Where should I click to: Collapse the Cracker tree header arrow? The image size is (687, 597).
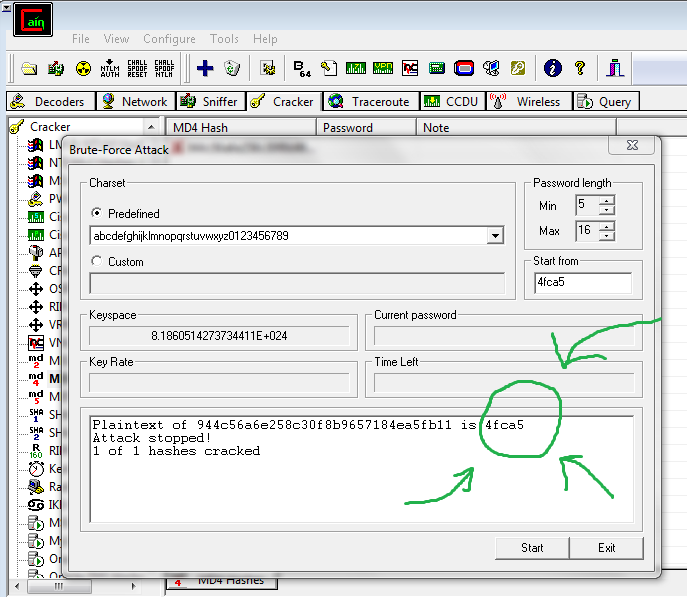tap(151, 127)
